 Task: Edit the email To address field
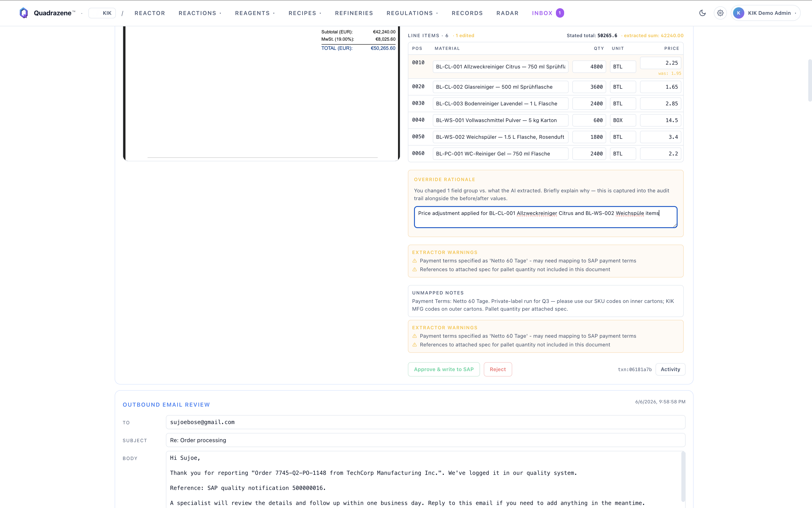pos(426,422)
